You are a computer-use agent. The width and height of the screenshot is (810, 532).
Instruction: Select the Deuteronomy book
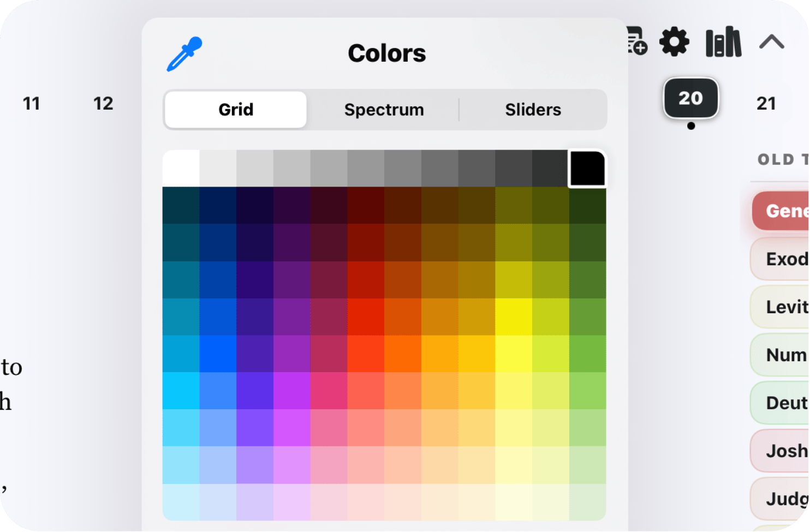(783, 403)
